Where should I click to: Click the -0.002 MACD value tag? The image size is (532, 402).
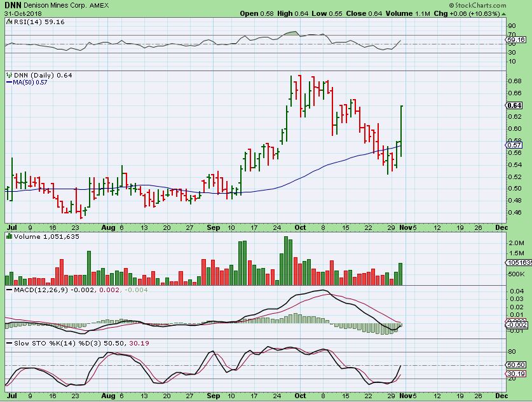tap(515, 325)
